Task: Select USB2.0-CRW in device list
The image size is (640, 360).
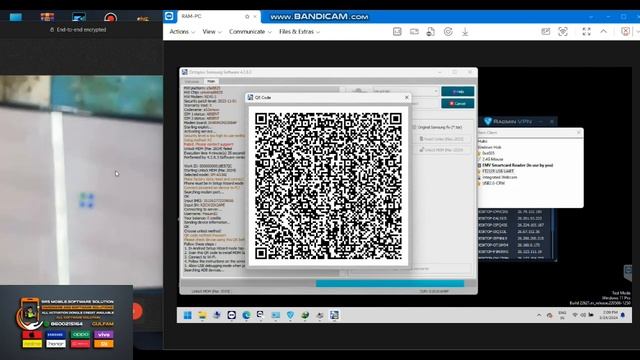Action: [493, 183]
